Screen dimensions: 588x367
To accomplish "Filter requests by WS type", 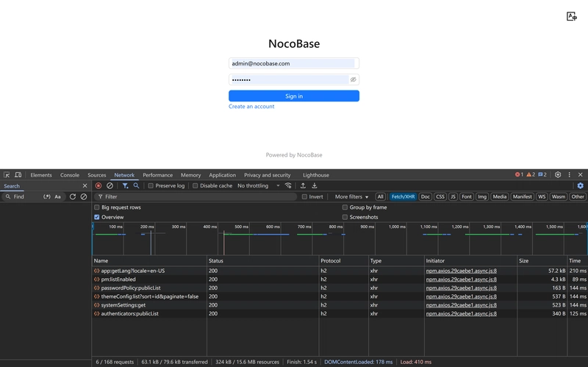I will tap(542, 196).
